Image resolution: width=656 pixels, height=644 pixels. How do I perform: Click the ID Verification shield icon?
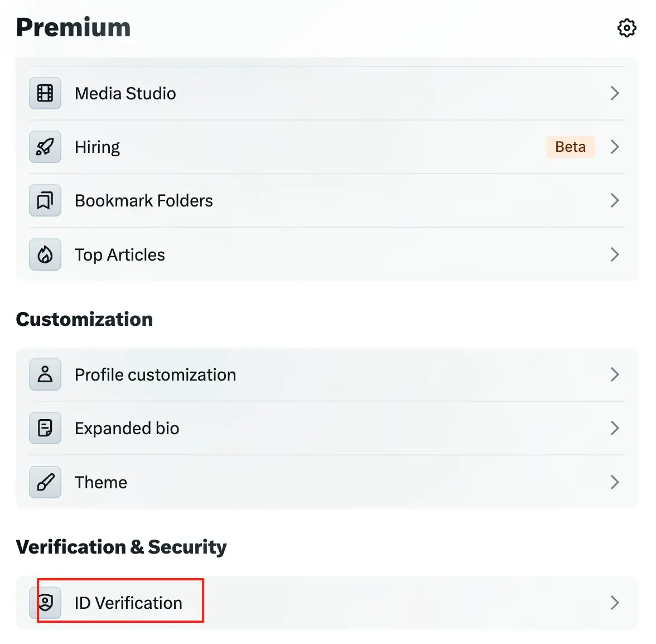[45, 603]
